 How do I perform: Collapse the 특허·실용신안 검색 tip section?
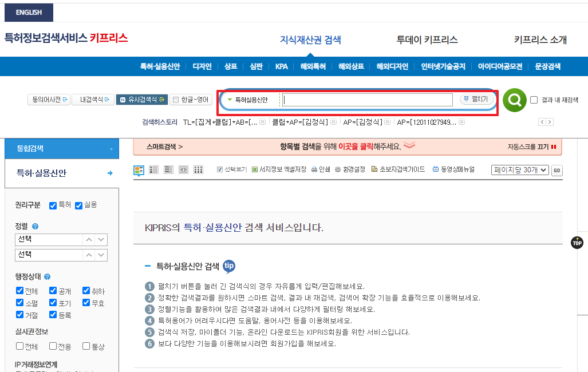pyautogui.click(x=148, y=266)
